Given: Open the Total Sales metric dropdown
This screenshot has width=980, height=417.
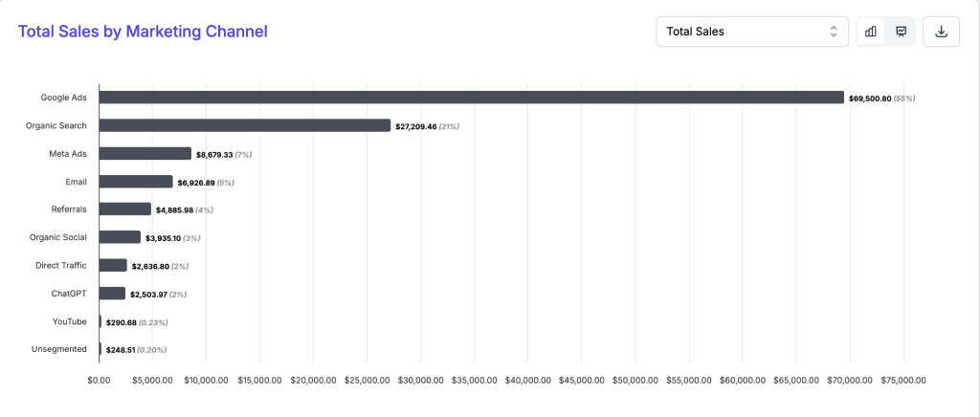Looking at the screenshot, I should 751,32.
